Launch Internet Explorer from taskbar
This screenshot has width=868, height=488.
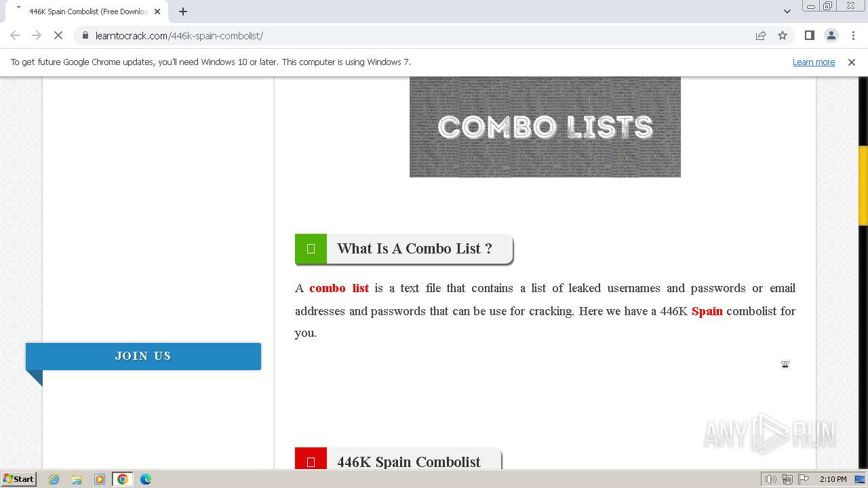[54, 479]
